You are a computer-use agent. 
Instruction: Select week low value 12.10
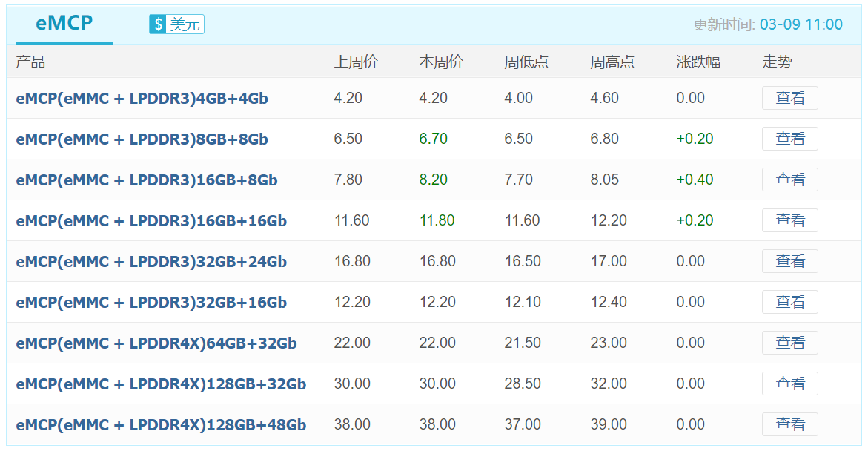[x=523, y=302]
